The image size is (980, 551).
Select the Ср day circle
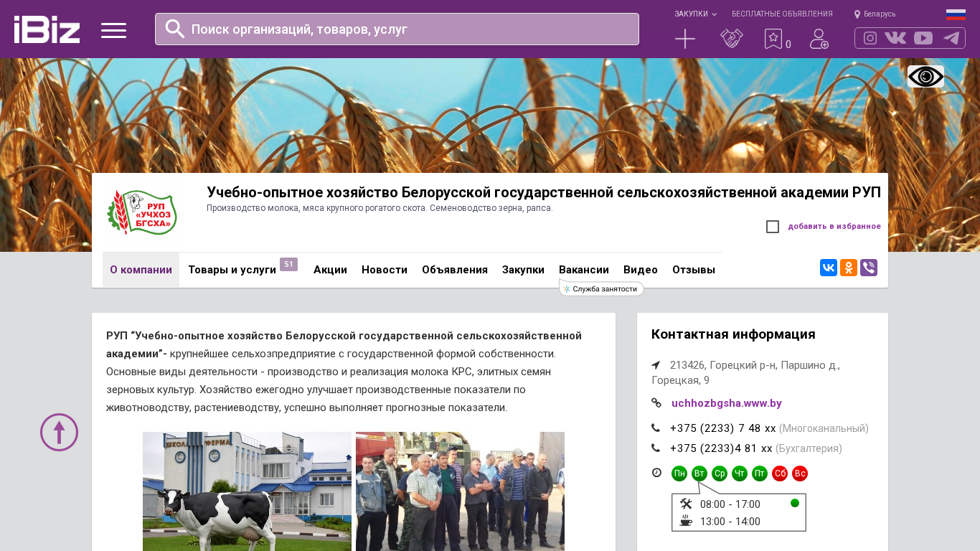pyautogui.click(x=720, y=474)
